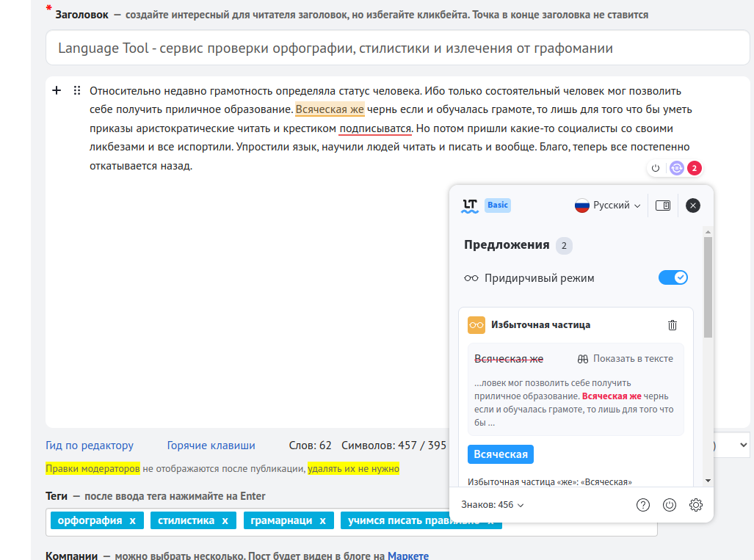
Task: Open the Горячие клавиши link
Action: click(211, 446)
